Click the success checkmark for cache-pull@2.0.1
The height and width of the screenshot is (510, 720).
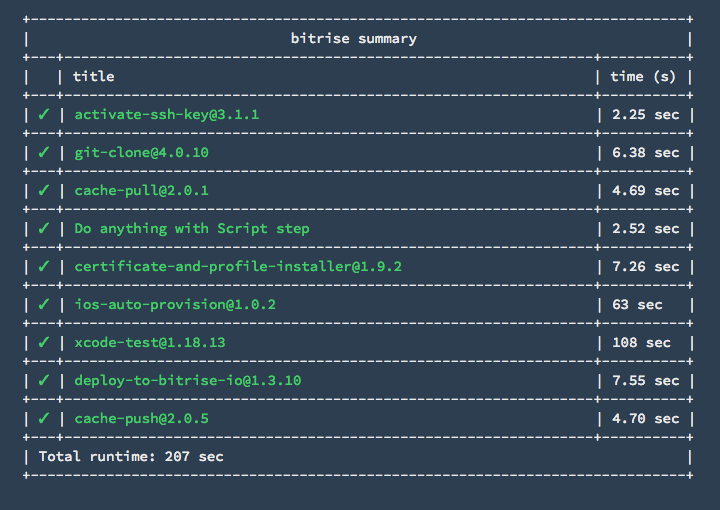tap(43, 190)
